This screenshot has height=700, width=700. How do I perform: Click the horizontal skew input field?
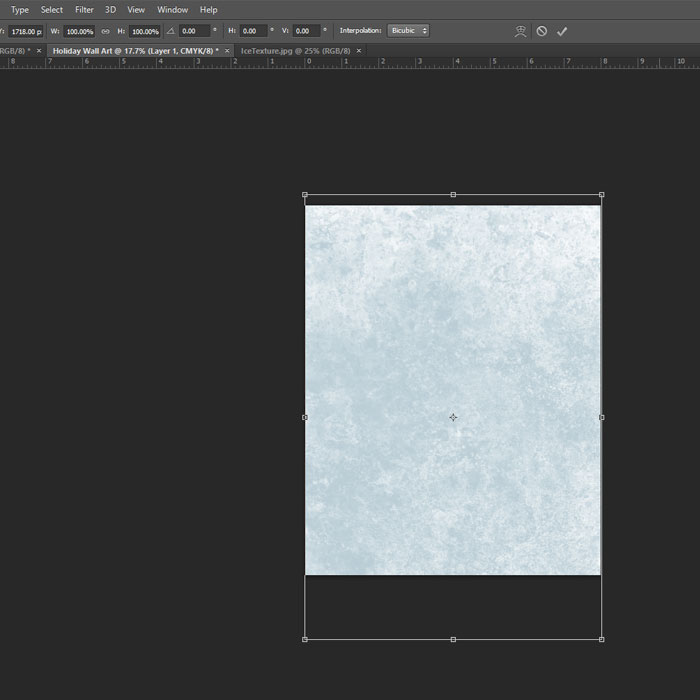(x=253, y=31)
